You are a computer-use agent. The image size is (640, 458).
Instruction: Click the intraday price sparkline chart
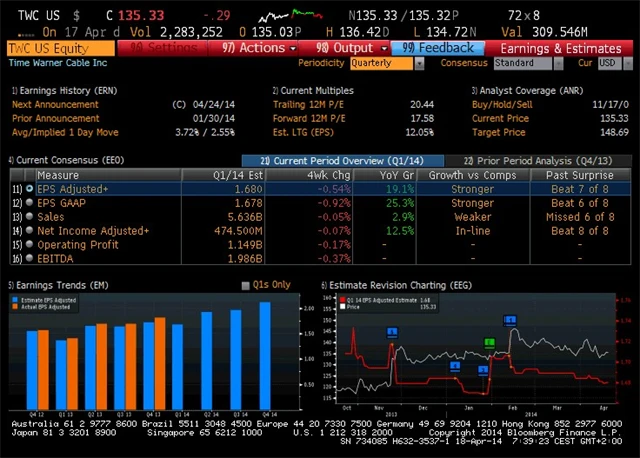pyautogui.click(x=282, y=18)
